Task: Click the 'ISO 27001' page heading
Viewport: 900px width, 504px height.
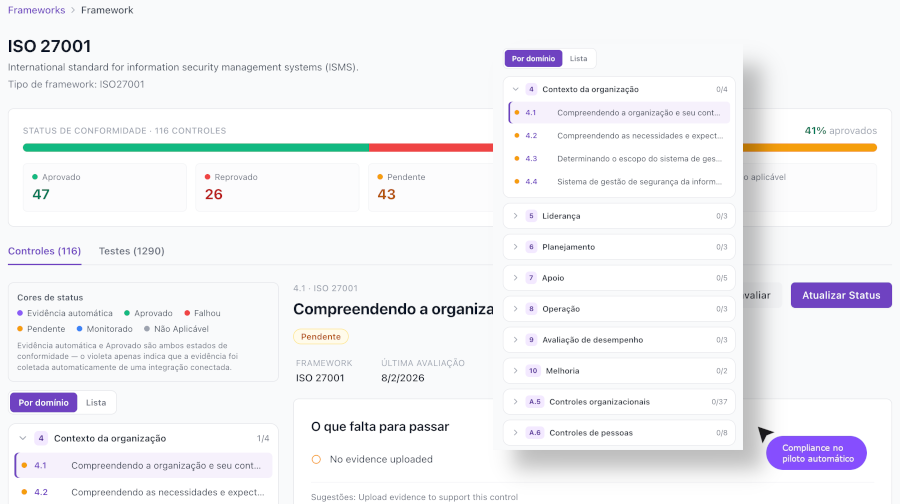Action: (x=49, y=46)
